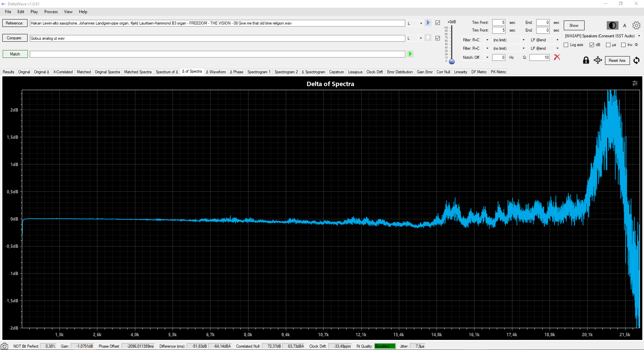Screen dimensions: 644x350
Task: Click the Reference file path field
Action: (217, 23)
